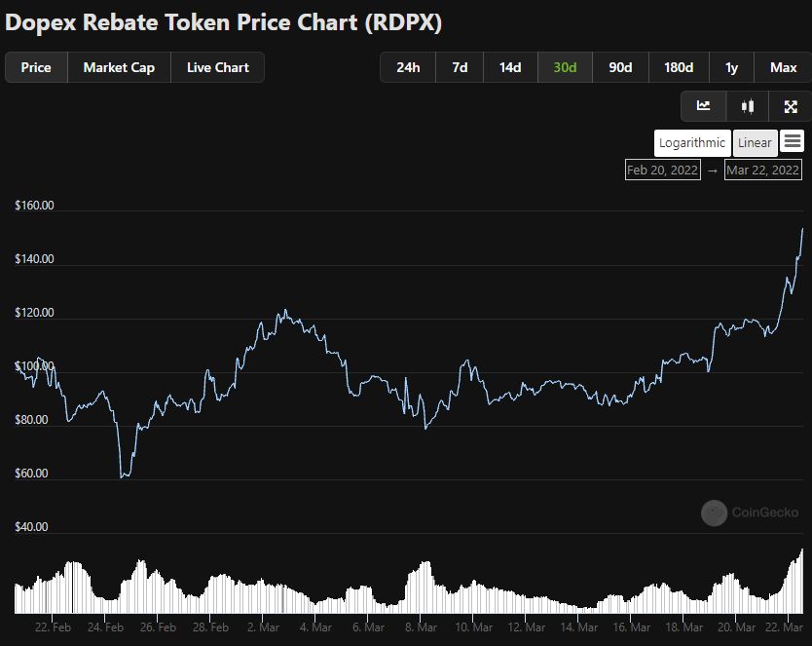This screenshot has height=646, width=812.
Task: Show 90d time range
Action: (620, 67)
